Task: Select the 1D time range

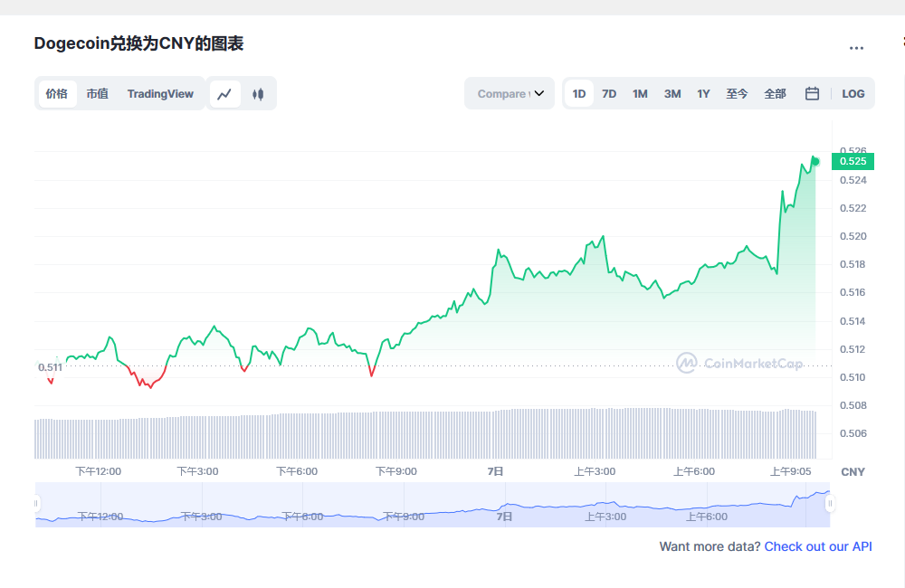Action: click(x=579, y=94)
